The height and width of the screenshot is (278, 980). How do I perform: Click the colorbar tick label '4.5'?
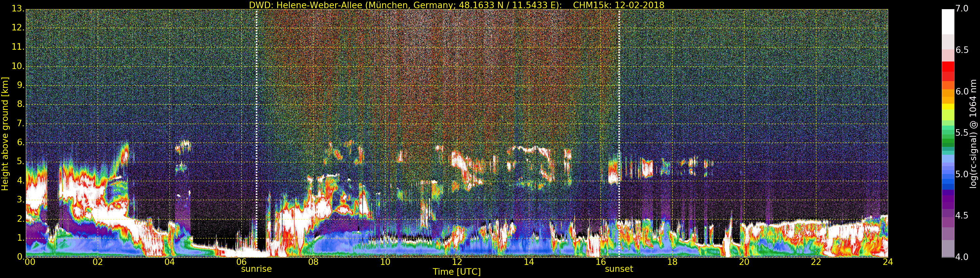(962, 216)
